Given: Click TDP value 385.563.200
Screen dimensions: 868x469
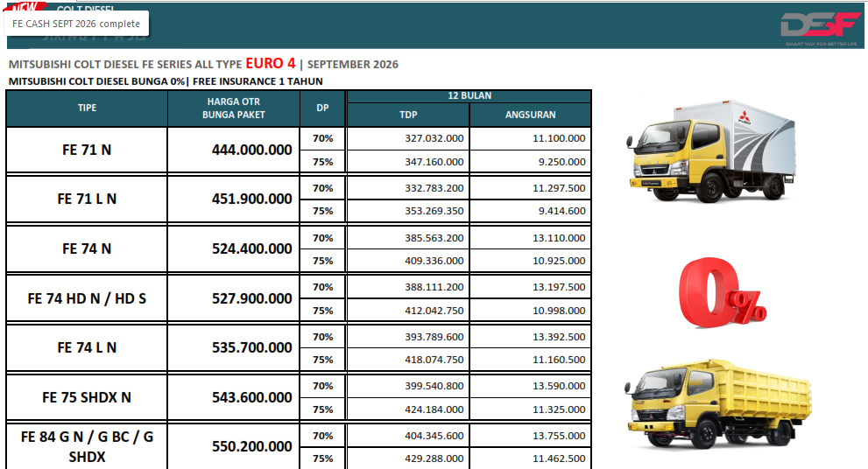Looking at the screenshot, I should (x=434, y=238).
